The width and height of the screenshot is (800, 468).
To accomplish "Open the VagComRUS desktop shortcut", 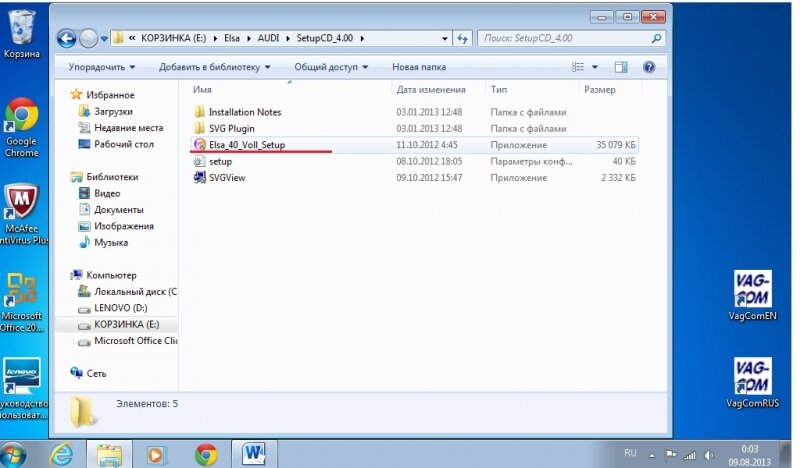I will point(753,383).
